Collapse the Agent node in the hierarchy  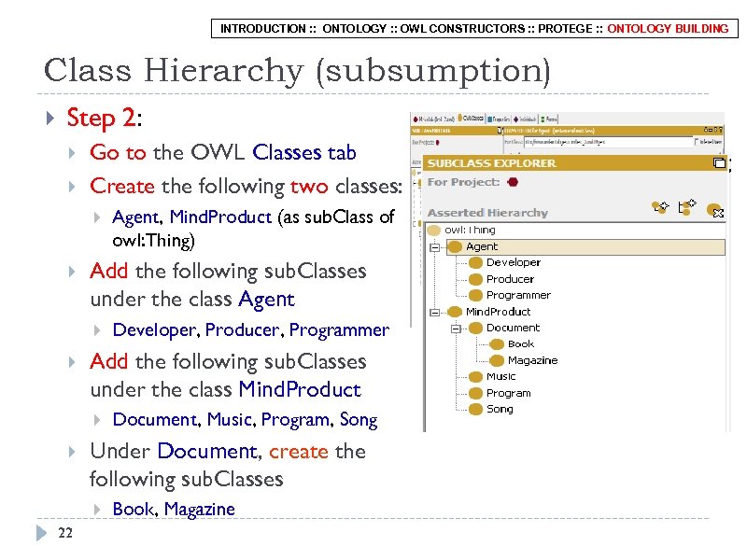pyautogui.click(x=434, y=245)
